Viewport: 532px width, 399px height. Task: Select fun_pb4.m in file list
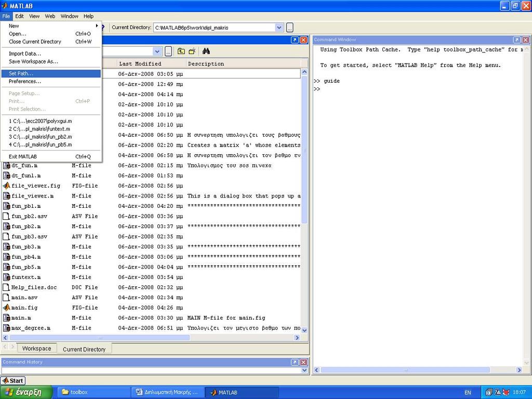[x=26, y=257]
